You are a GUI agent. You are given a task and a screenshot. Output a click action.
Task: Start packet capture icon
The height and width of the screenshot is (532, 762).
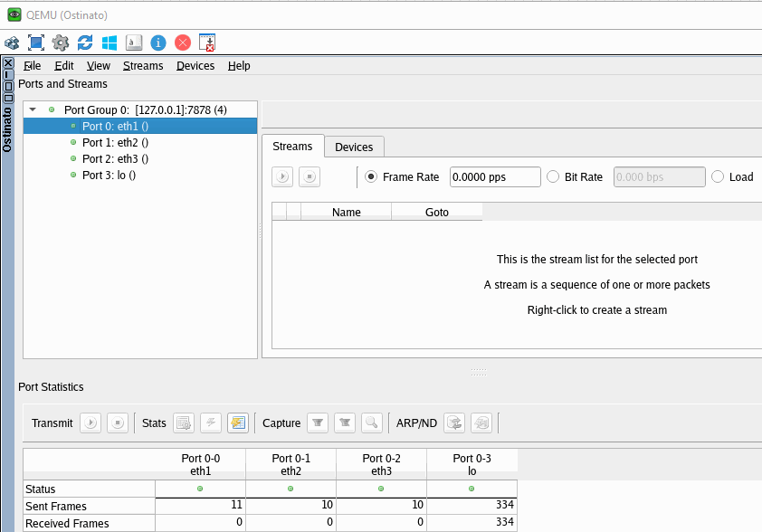[x=318, y=423]
